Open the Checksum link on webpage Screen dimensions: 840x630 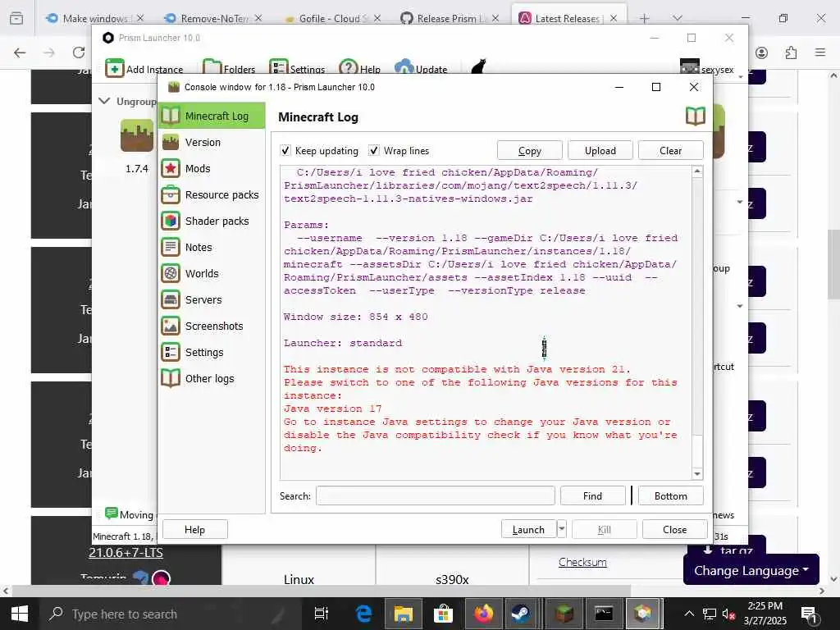coord(582,562)
